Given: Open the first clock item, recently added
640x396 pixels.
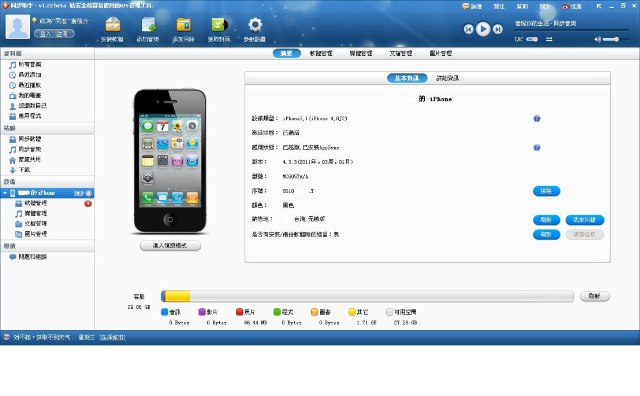Looking at the screenshot, I should pos(25,75).
